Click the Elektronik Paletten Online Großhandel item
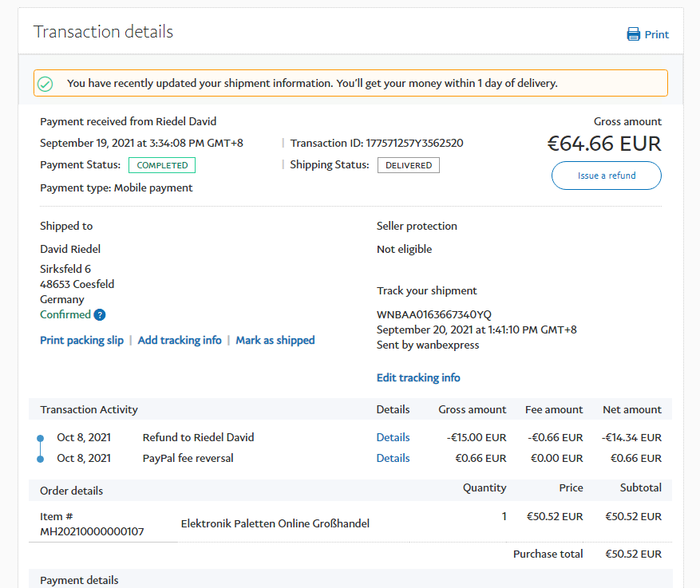Viewport: 700px width, 588px height. pyautogui.click(x=275, y=523)
